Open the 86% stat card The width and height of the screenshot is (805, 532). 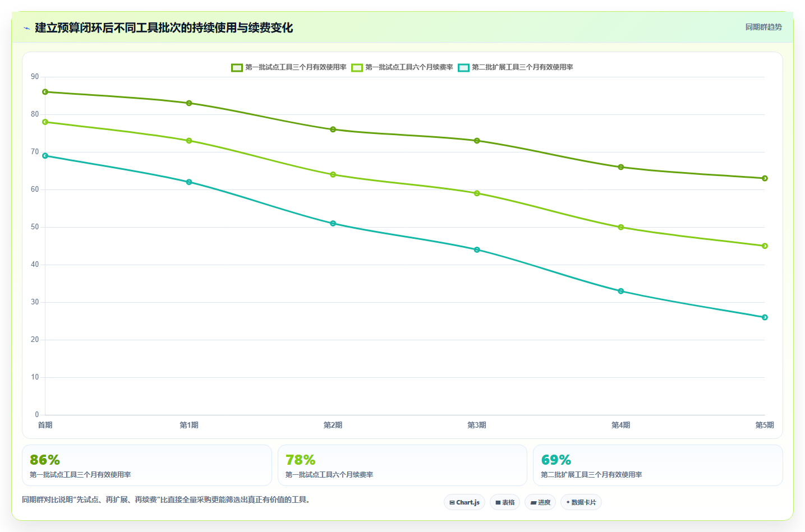[147, 465]
